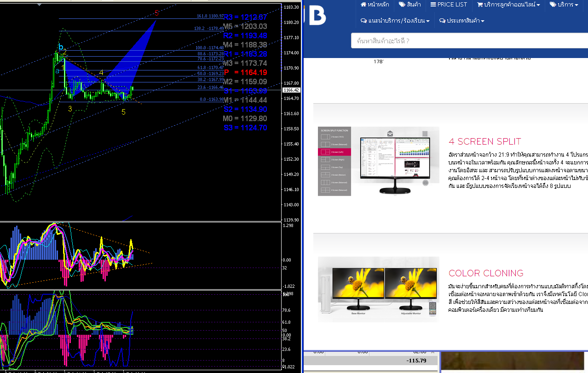Click the 61.8 -1170.47 Fibonacci level label

210,68
